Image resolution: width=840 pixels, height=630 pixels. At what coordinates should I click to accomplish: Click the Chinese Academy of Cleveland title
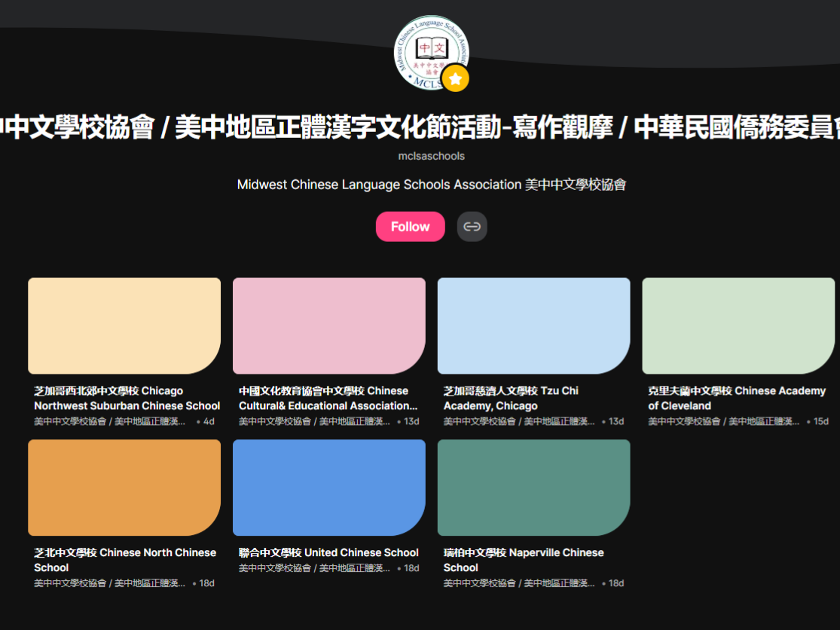pyautogui.click(x=736, y=398)
